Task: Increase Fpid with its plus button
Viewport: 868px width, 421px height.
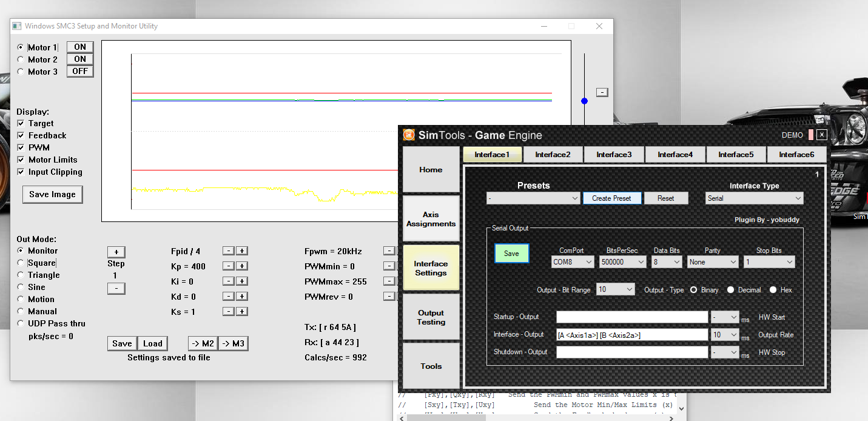Action: [241, 251]
